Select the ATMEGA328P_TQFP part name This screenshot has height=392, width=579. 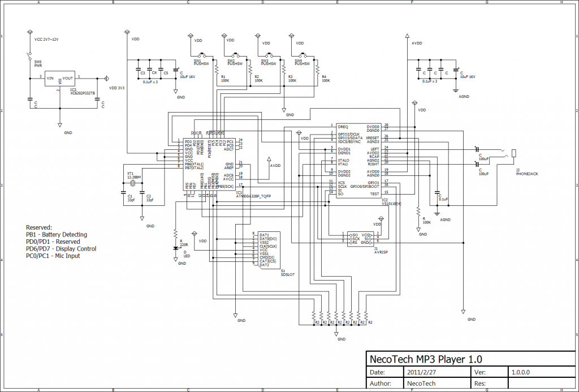point(253,196)
